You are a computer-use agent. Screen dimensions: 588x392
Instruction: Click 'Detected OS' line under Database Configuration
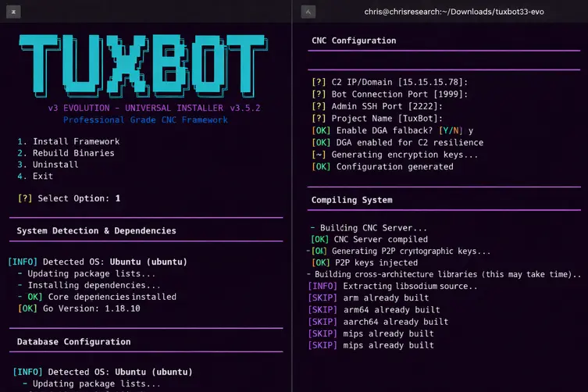tap(102, 372)
